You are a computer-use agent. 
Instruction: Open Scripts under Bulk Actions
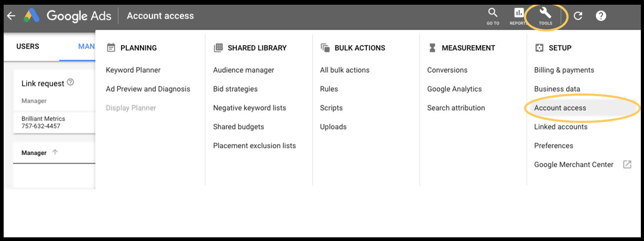coord(331,108)
